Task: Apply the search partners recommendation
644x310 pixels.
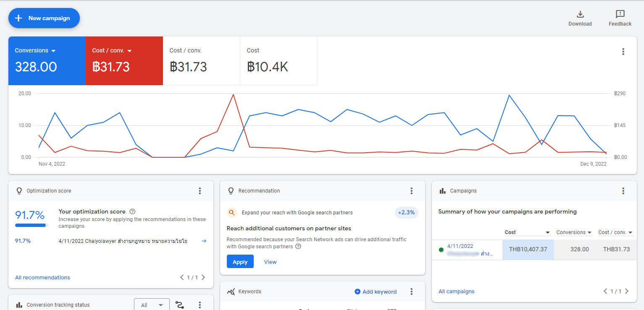Action: (x=240, y=262)
